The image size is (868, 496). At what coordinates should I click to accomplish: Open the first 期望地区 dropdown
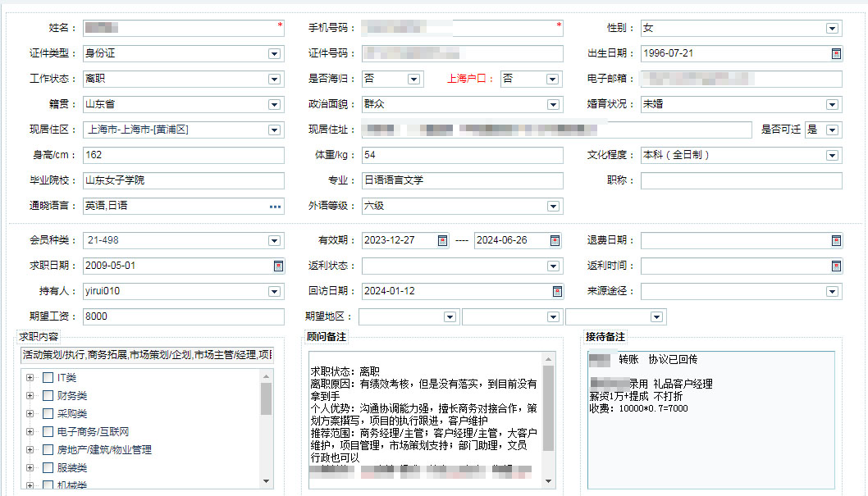pos(450,316)
